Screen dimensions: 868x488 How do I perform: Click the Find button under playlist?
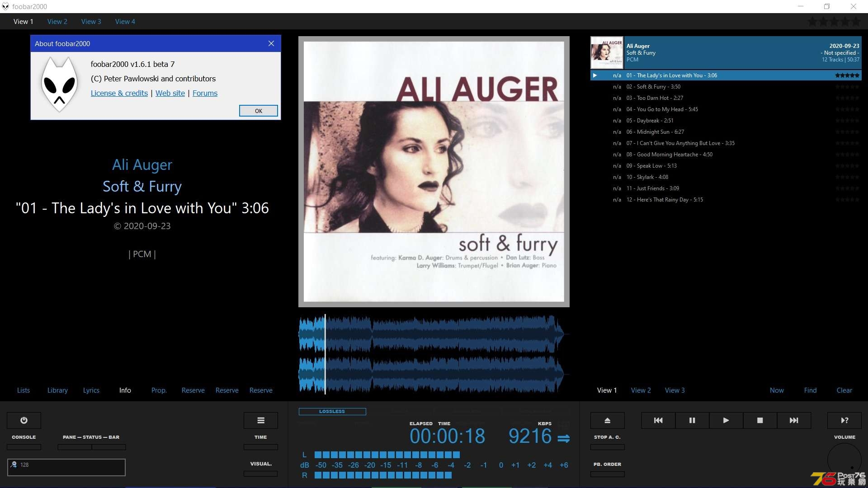[x=811, y=390]
